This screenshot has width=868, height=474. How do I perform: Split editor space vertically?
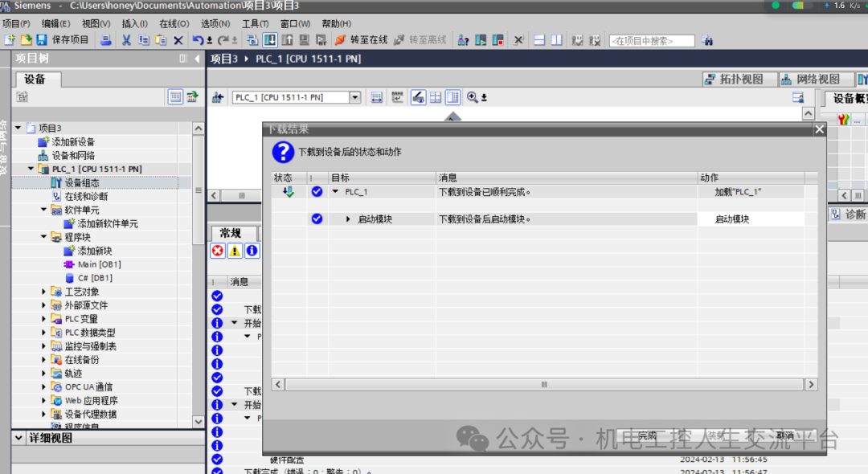click(556, 40)
